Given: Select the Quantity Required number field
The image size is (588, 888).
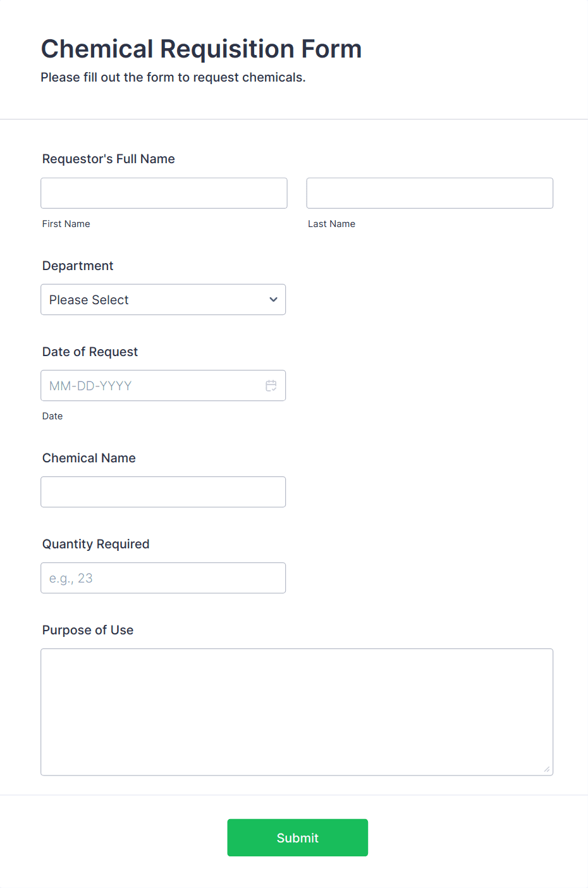Looking at the screenshot, I should 163,578.
